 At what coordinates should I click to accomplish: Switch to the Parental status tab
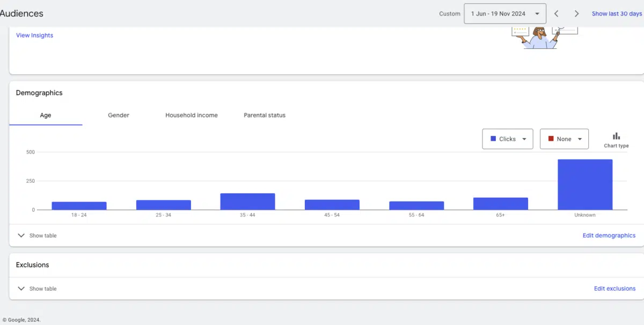pyautogui.click(x=265, y=115)
